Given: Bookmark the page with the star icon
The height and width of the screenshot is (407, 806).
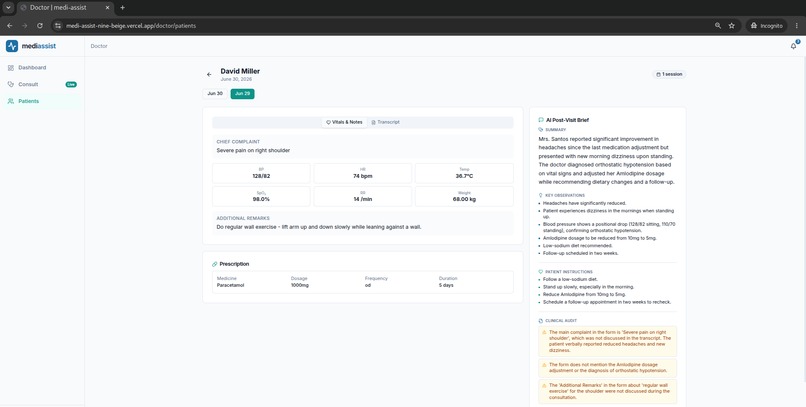Looking at the screenshot, I should coord(731,26).
